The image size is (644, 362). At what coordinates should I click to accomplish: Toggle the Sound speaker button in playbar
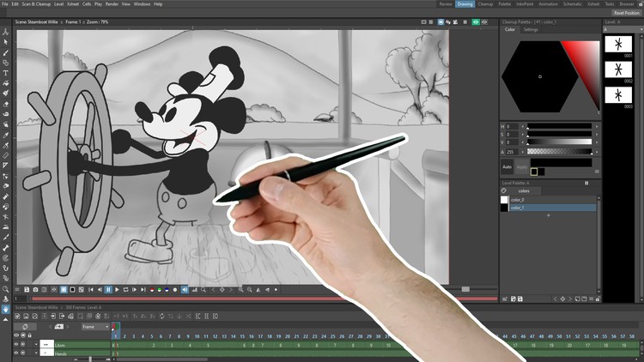point(185,289)
